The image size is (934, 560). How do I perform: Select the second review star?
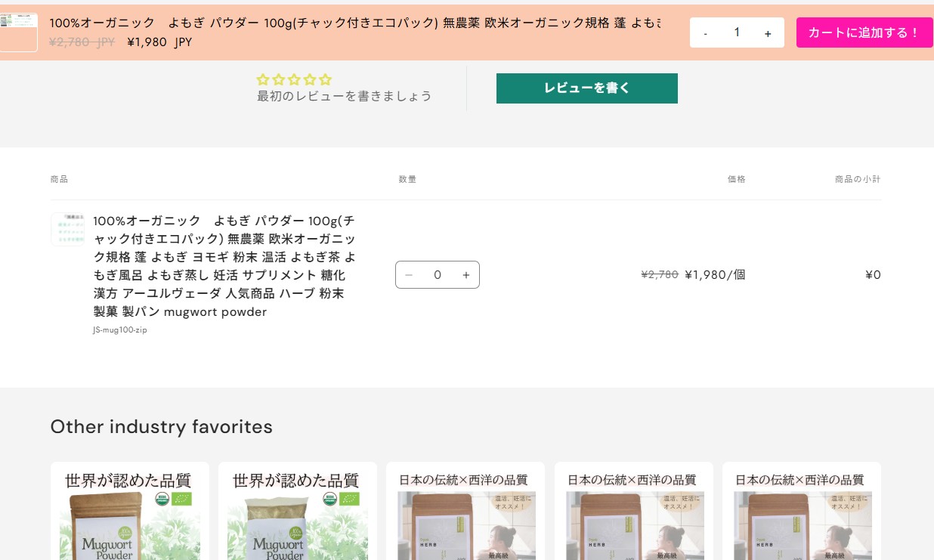279,79
